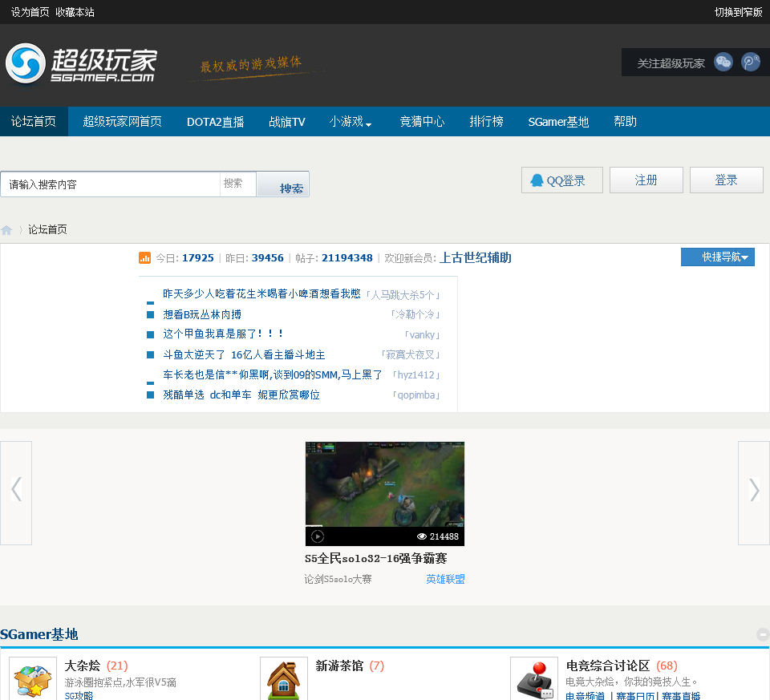The image size is (770, 700).
Task: Click 论剑S5solo大赛 subtitle
Action: pos(338,579)
